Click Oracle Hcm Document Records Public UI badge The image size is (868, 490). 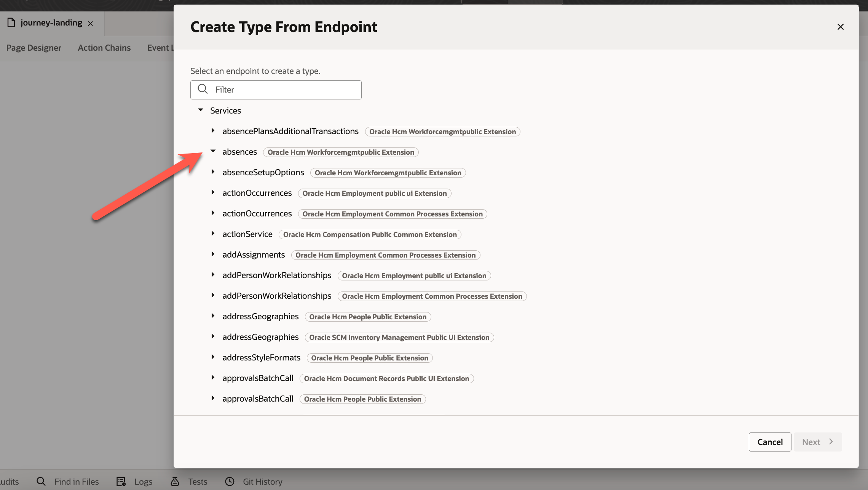coord(387,378)
